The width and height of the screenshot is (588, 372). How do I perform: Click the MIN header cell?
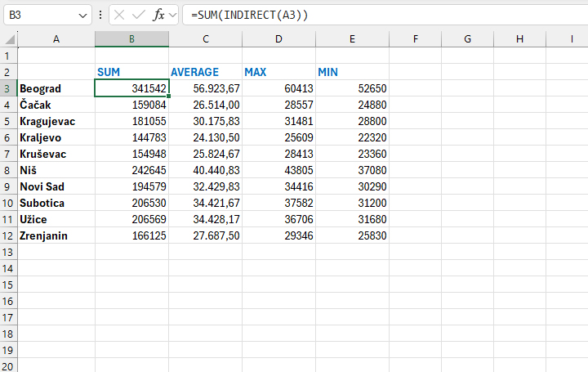tap(352, 72)
